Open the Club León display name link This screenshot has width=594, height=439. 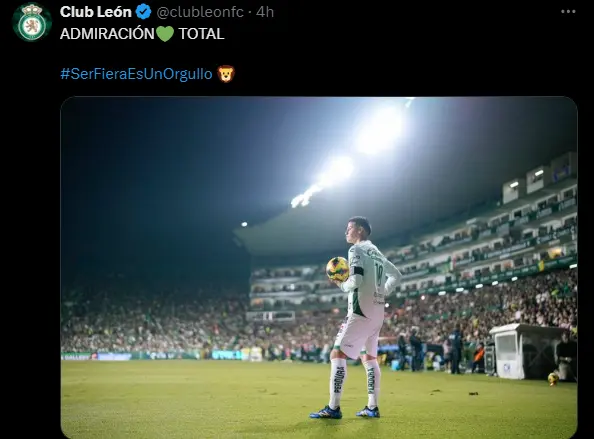coord(96,12)
